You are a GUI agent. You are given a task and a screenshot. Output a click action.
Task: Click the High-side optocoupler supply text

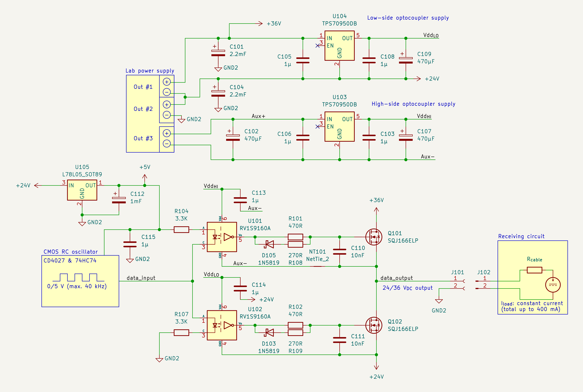click(x=413, y=104)
